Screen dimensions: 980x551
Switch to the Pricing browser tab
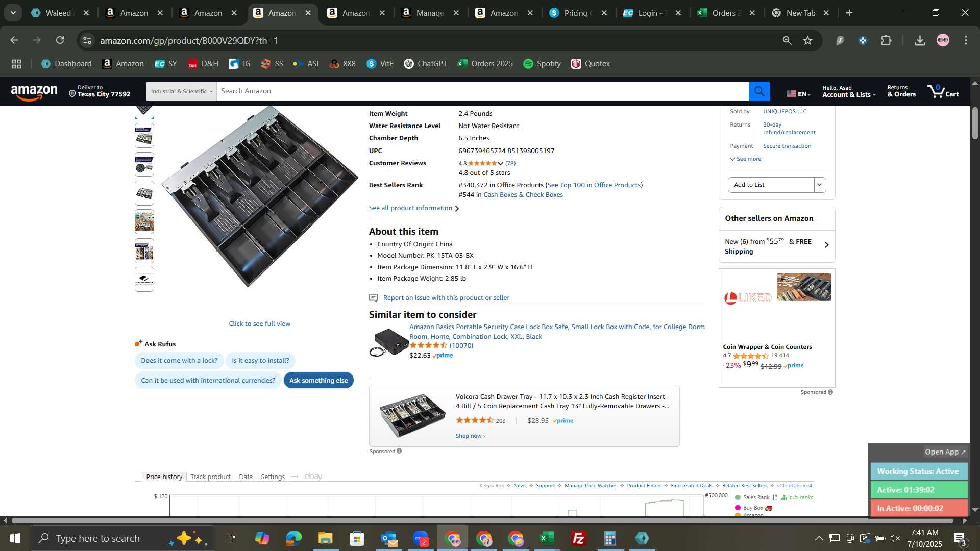click(x=577, y=13)
